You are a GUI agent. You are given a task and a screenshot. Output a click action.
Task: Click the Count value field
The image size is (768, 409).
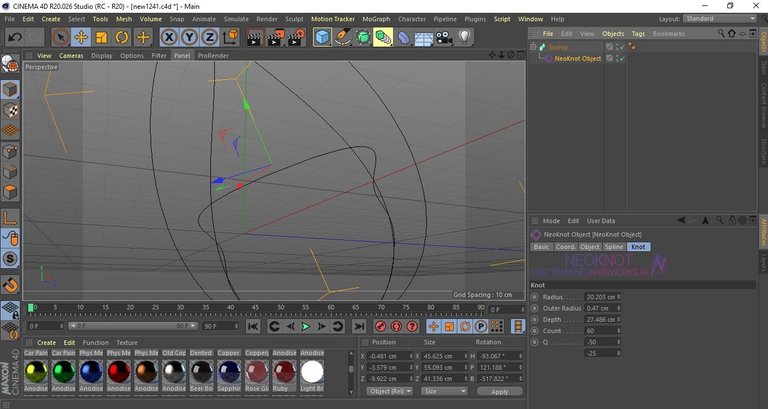(600, 331)
